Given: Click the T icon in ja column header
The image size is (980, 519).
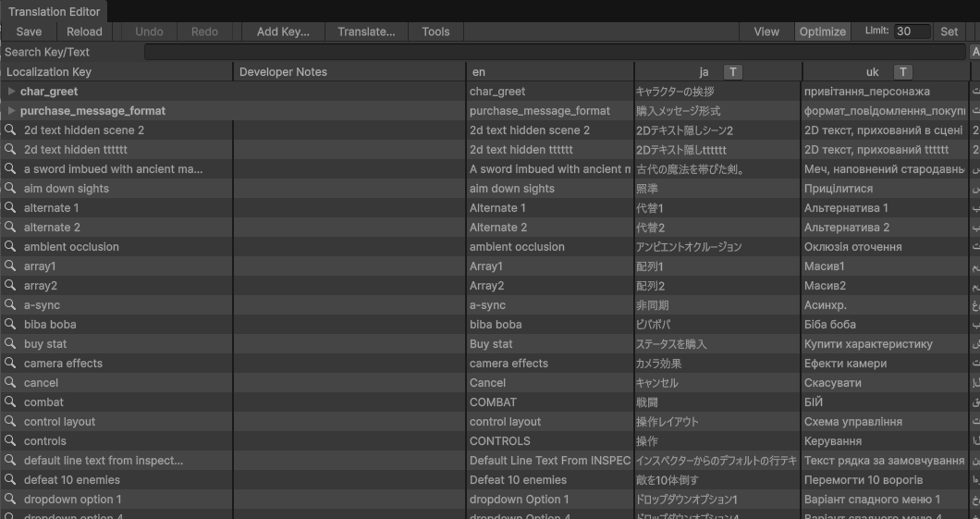Looking at the screenshot, I should (x=732, y=72).
